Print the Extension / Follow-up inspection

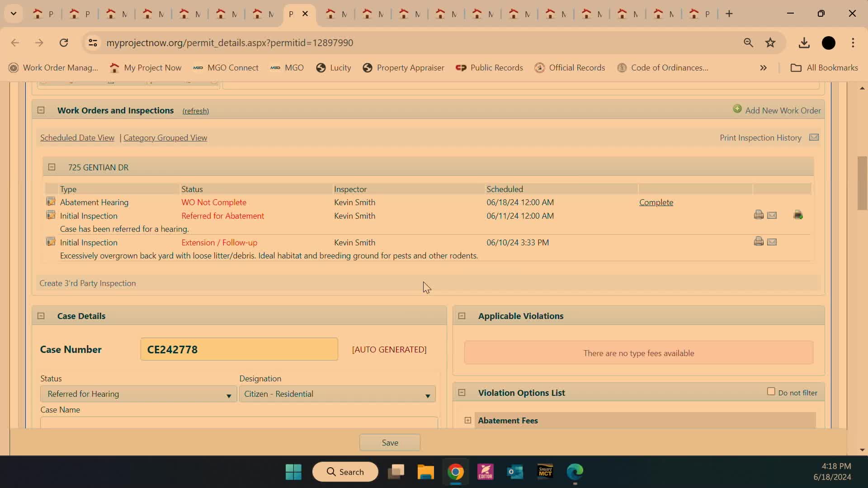click(759, 242)
